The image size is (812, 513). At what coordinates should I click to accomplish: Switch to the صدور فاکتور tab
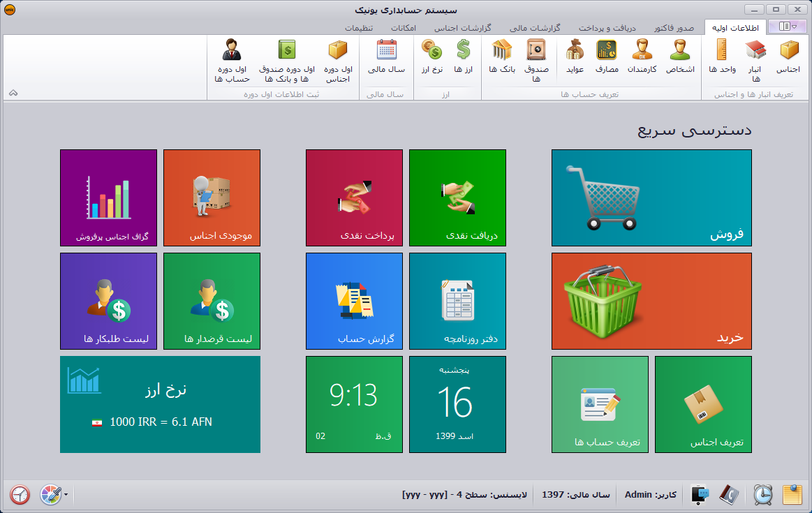(674, 28)
